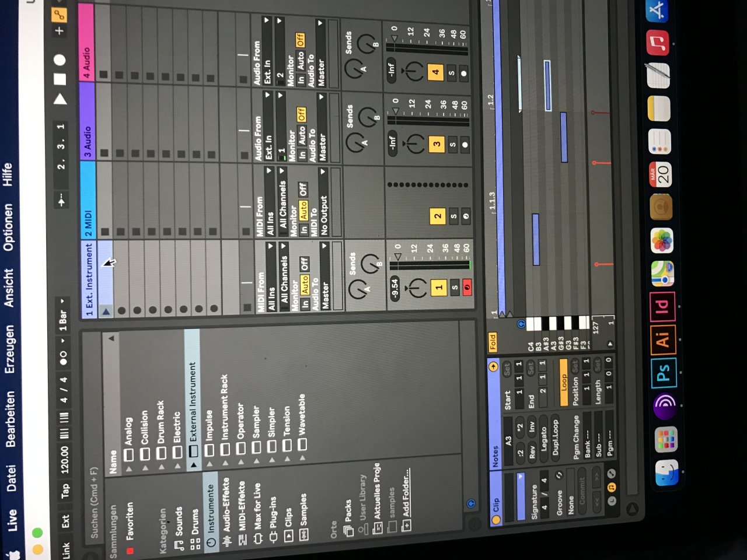747x560 pixels.
Task: Click the volume fader handle of track 3
Action: (x=395, y=111)
